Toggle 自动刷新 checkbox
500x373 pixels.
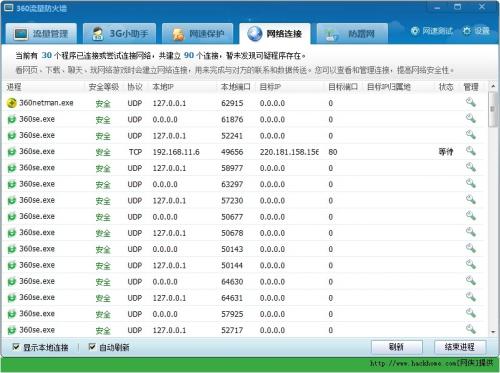pos(92,347)
